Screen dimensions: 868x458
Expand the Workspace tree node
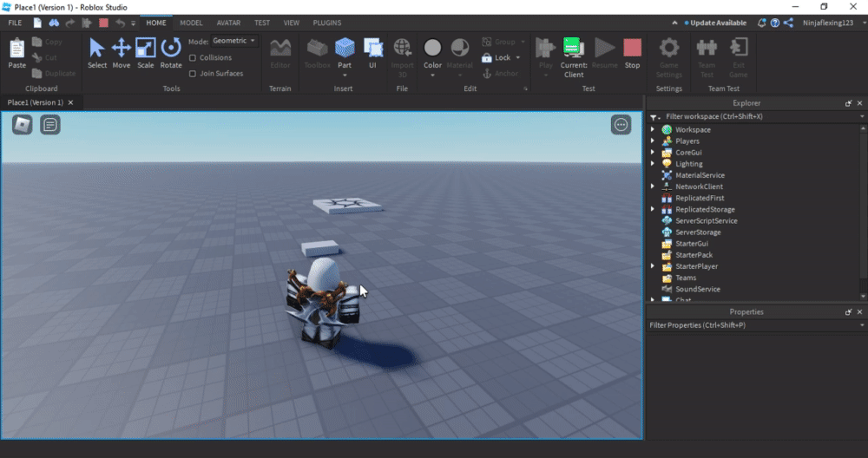click(x=653, y=130)
